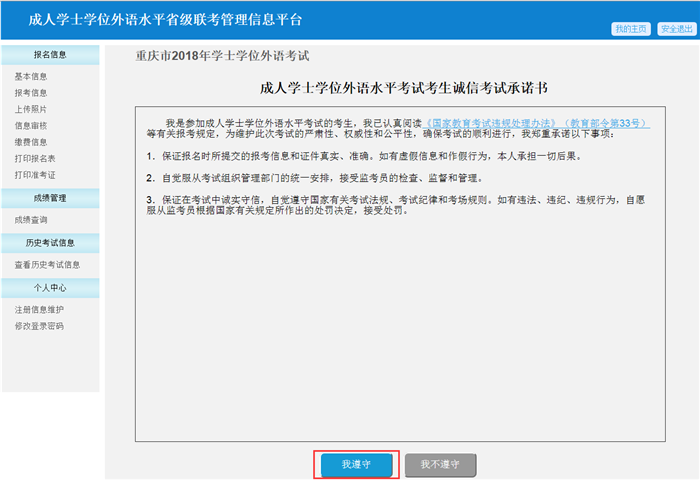Collapse the 报名信息 sidebar section
The width and height of the screenshot is (700, 480).
click(x=50, y=55)
